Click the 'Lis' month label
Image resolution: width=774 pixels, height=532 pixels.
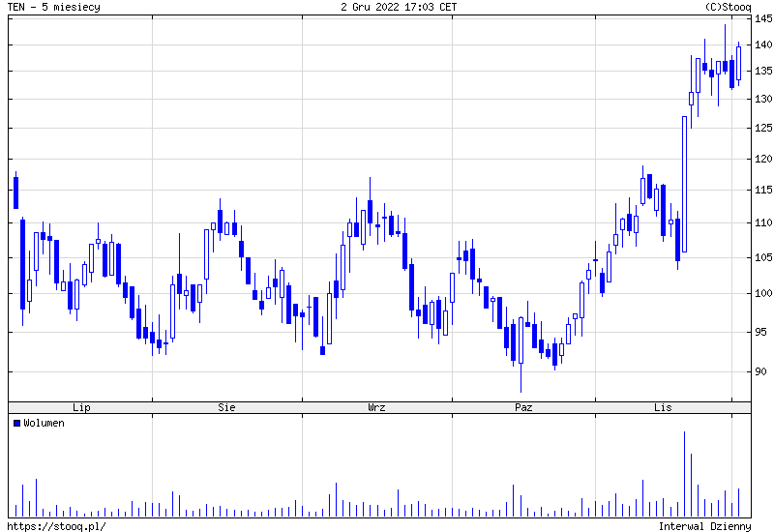point(663,407)
